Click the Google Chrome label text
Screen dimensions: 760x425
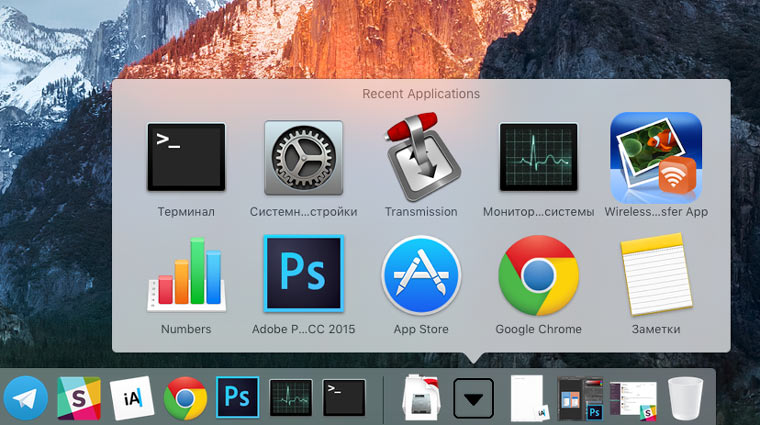[x=538, y=329]
